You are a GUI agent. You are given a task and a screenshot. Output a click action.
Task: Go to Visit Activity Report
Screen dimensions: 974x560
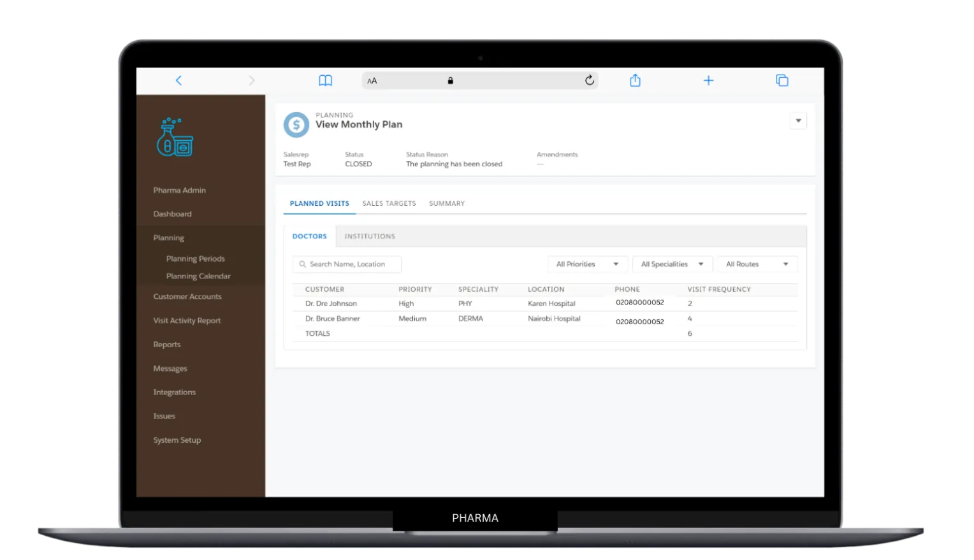(187, 321)
